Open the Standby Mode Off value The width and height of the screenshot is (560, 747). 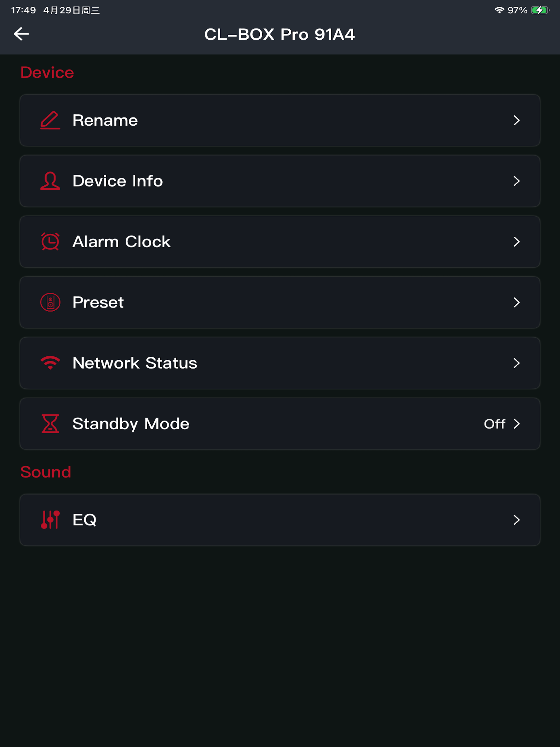point(495,424)
